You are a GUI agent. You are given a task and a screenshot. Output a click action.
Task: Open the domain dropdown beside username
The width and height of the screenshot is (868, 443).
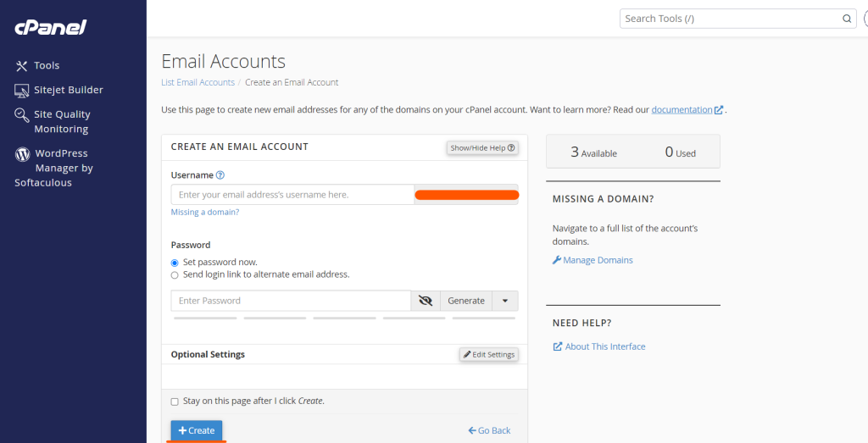coord(465,195)
